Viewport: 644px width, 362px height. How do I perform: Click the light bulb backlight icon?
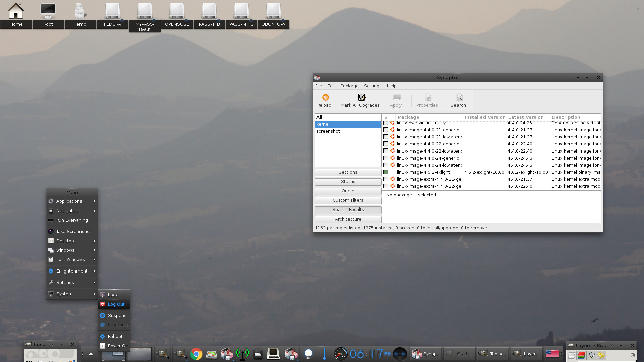tap(308, 354)
